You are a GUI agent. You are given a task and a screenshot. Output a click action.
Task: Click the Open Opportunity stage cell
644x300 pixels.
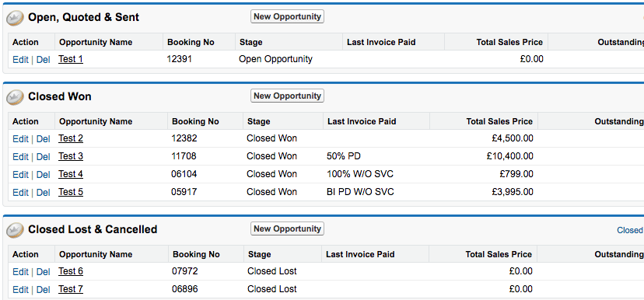[275, 59]
